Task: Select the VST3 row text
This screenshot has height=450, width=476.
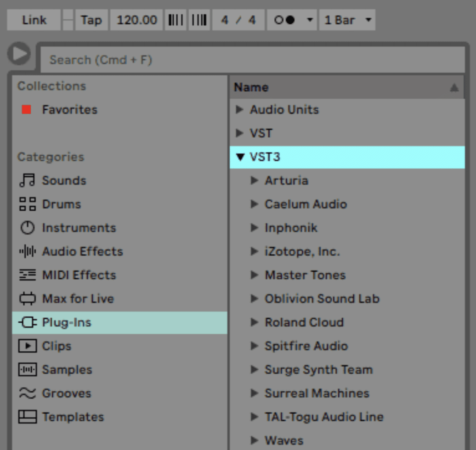Action: coord(265,157)
